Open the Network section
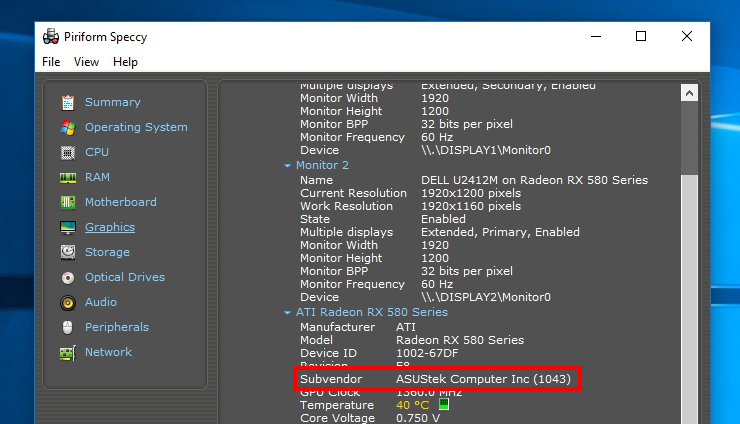 108,352
